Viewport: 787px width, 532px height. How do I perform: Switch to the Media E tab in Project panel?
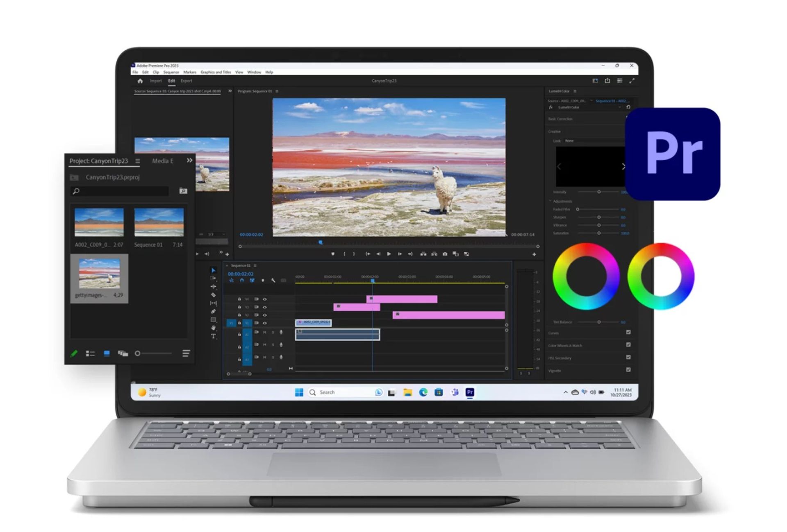[163, 161]
